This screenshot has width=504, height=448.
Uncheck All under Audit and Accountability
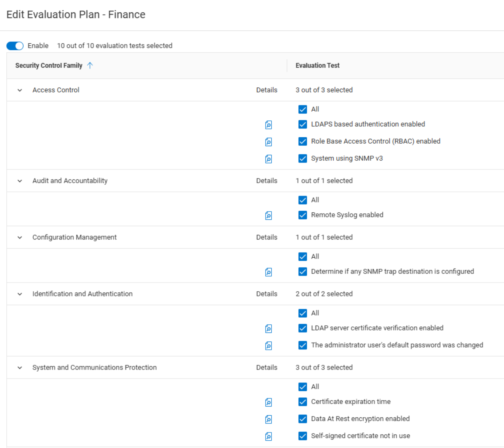[303, 200]
